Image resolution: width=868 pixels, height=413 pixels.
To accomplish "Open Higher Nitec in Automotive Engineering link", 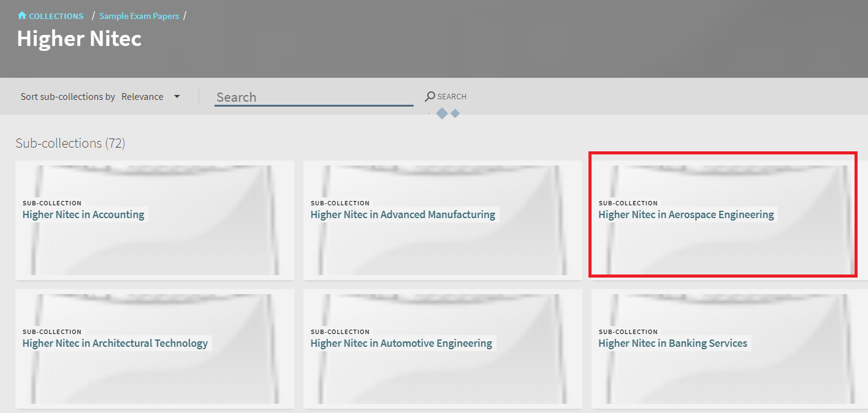I will [401, 343].
